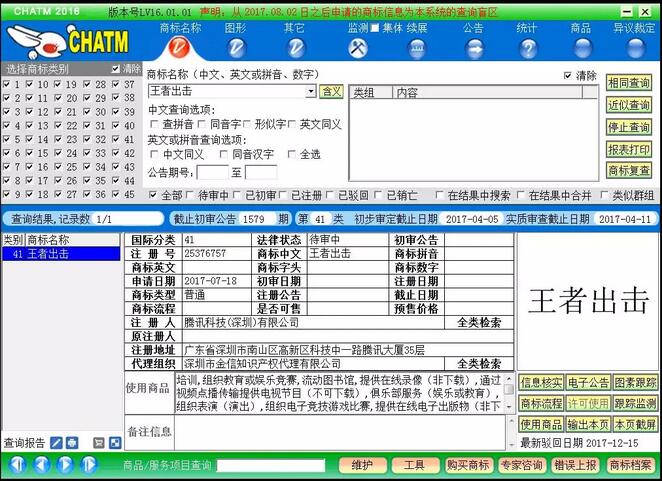Click 本页截屏 button
662x481 pixels.
[x=635, y=424]
